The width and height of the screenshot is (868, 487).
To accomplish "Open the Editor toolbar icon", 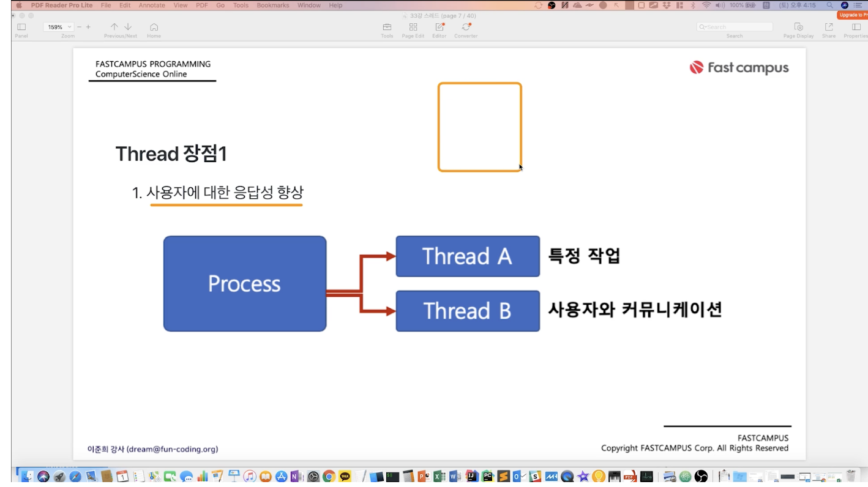I will click(440, 27).
